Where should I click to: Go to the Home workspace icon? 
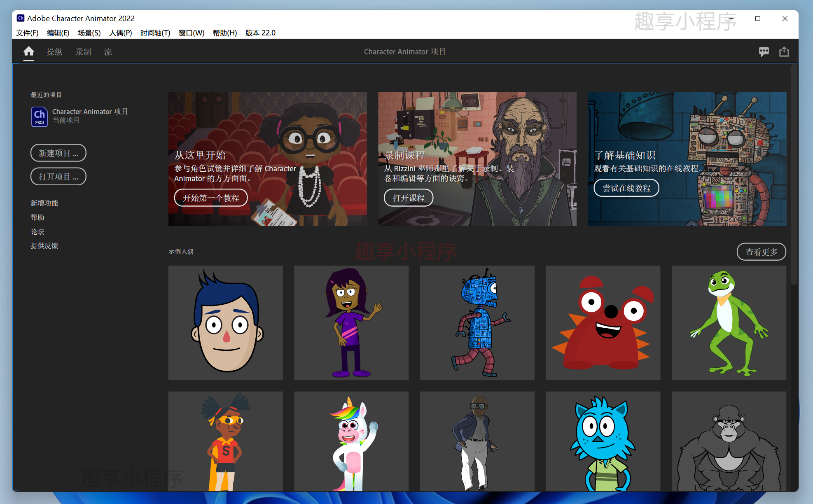[x=28, y=51]
